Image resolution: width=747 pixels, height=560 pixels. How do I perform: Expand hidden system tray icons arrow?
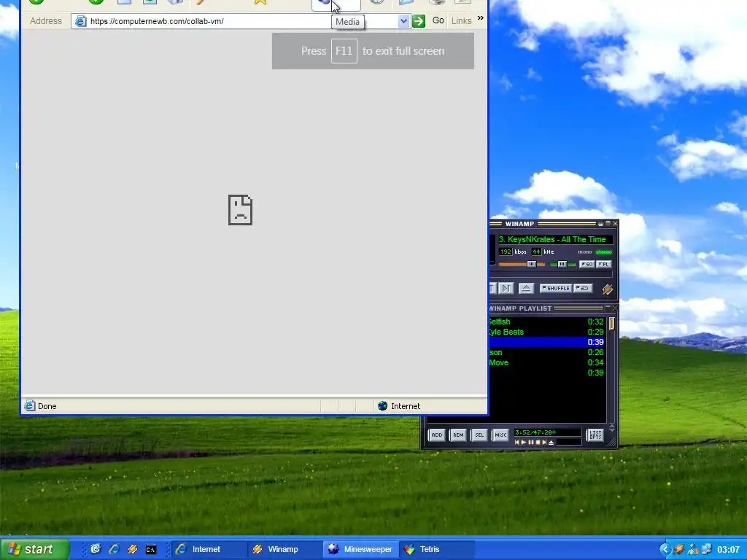pyautogui.click(x=665, y=550)
